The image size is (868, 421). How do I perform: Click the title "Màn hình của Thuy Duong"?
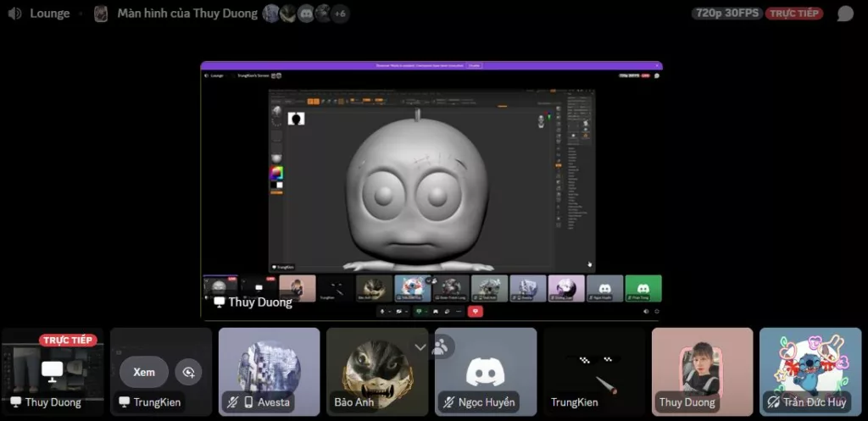[187, 14]
